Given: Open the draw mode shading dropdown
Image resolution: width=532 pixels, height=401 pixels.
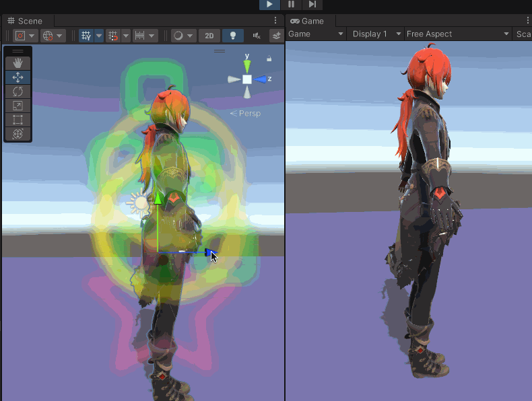Looking at the screenshot, I should click(x=183, y=36).
